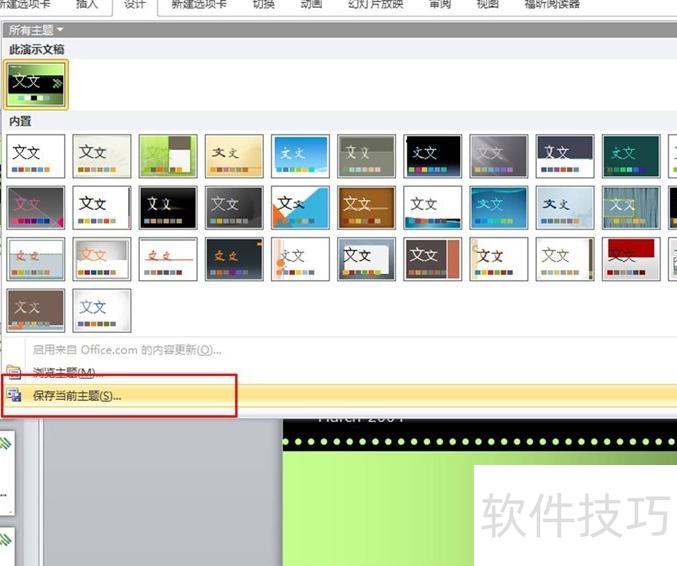Viewport: 677px width, 566px height.
Task: Select the current green-black theme under 此演示文稿
Action: (36, 84)
